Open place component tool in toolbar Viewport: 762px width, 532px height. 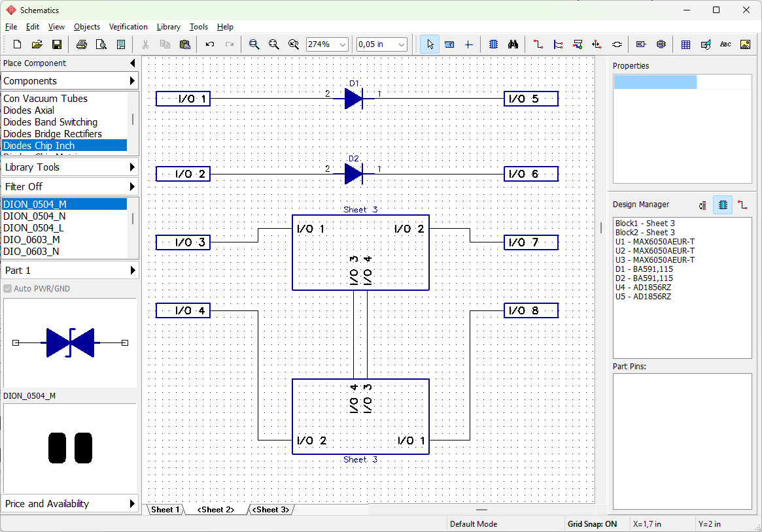click(x=493, y=44)
